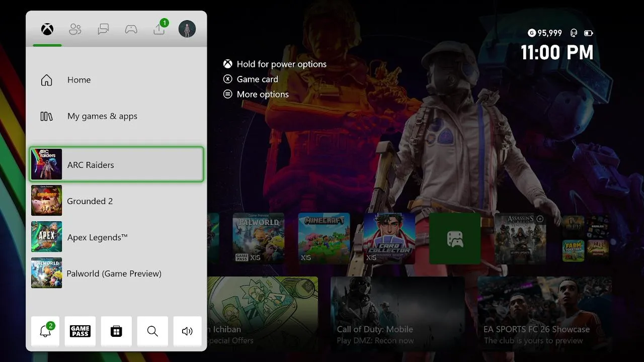Image resolution: width=644 pixels, height=362 pixels.
Task: Click the ARC Raiders cover thumbnail
Action: (x=46, y=164)
